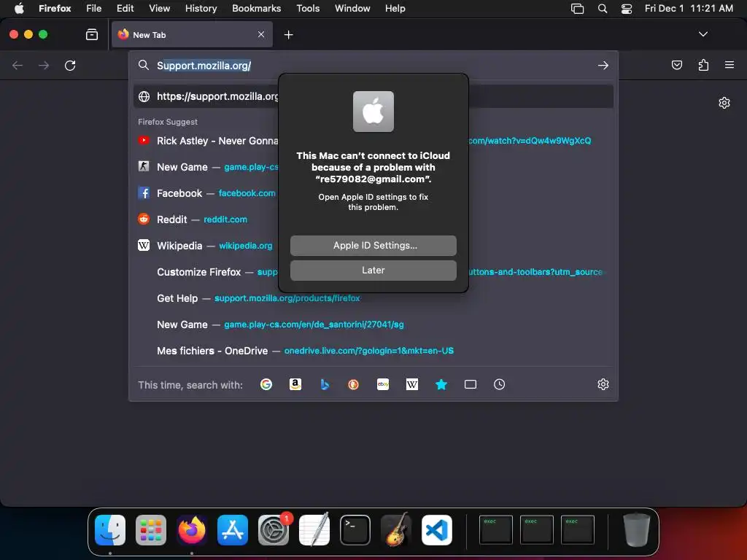This screenshot has height=560, width=747.
Task: Search open tabs icon
Action: [471, 384]
